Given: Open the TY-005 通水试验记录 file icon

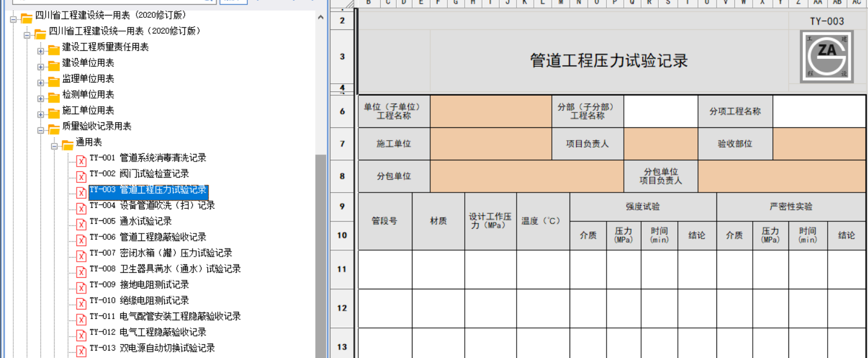Looking at the screenshot, I should 81,224.
